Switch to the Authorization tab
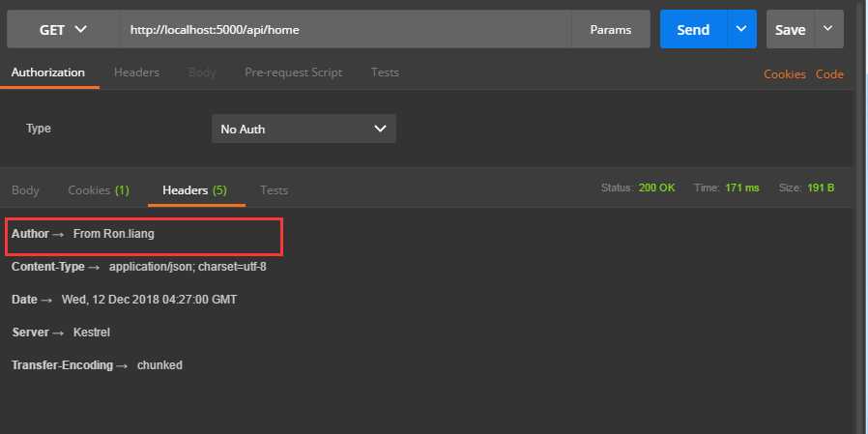This screenshot has width=868, height=434. pyautogui.click(x=48, y=72)
